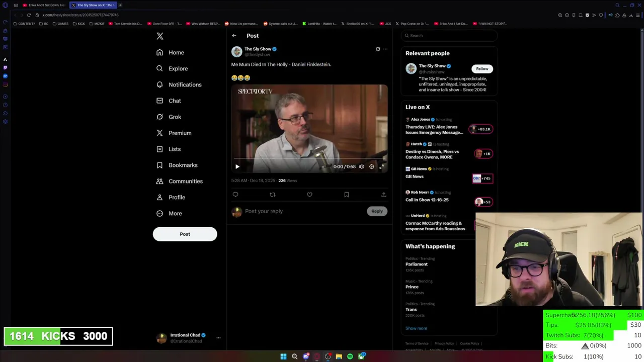The height and width of the screenshot is (362, 644).
Task: Open the KICK bookmarks folder
Action: pos(79,24)
